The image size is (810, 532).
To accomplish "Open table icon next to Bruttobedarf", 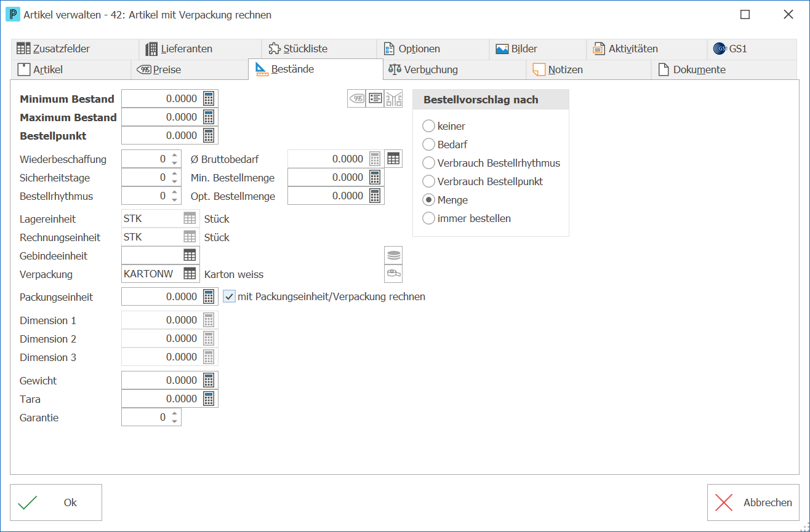I will (394, 159).
